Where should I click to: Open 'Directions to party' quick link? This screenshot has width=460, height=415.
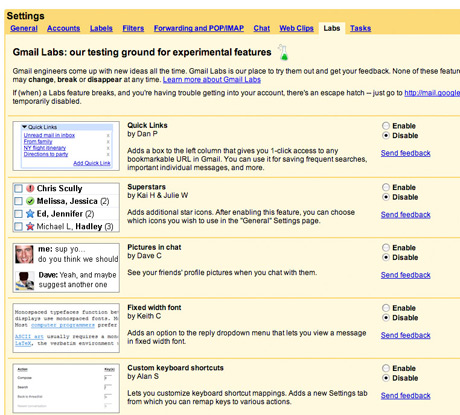coord(46,154)
